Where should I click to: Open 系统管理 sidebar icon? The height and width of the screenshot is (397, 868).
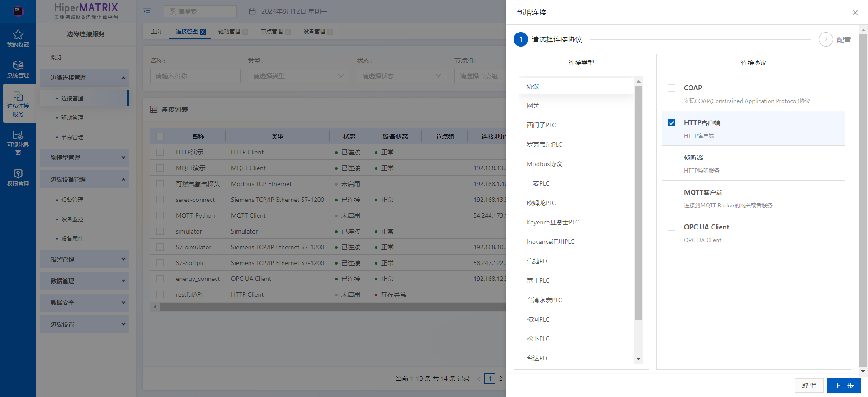pos(18,65)
